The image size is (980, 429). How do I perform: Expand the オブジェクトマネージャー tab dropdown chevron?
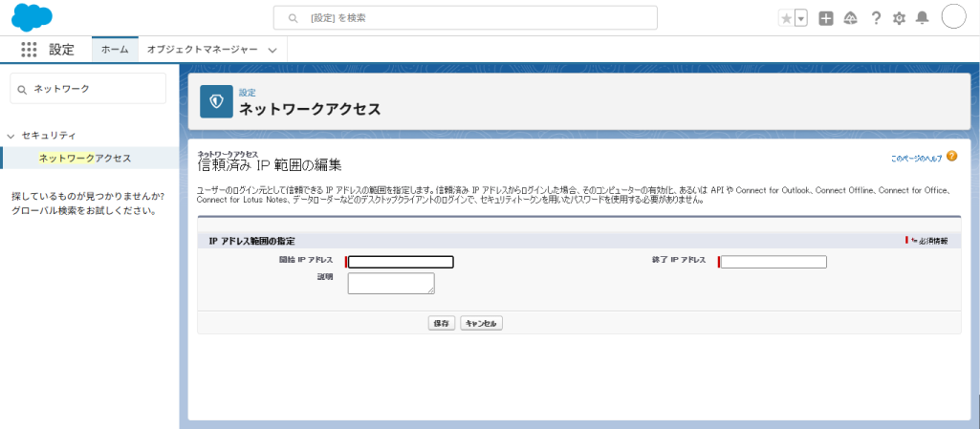pos(272,50)
